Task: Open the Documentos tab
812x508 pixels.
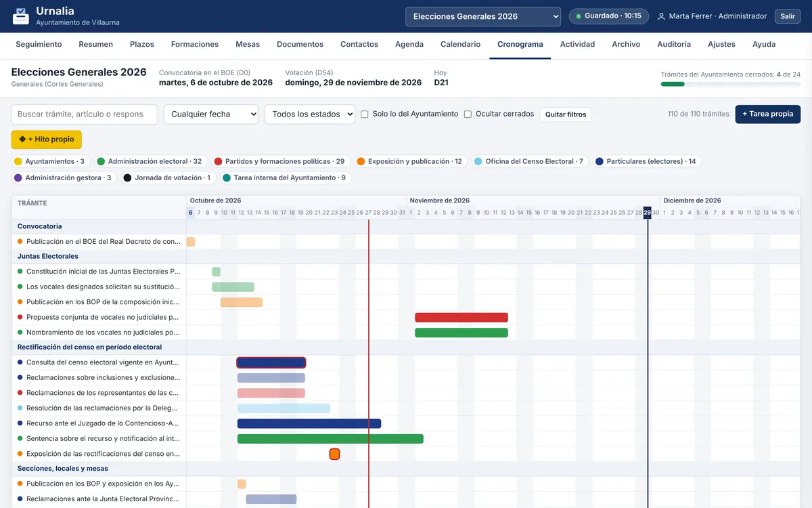Action: [x=300, y=44]
